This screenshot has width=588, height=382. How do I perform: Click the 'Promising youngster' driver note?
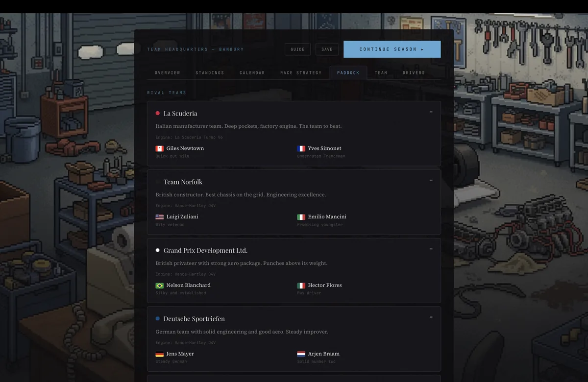click(320, 225)
